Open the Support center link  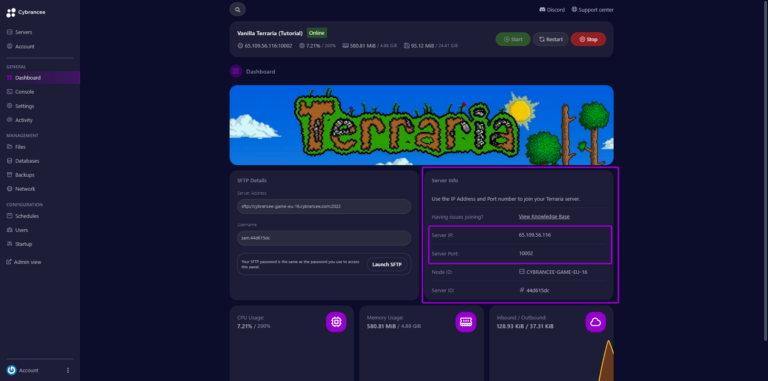pos(592,10)
